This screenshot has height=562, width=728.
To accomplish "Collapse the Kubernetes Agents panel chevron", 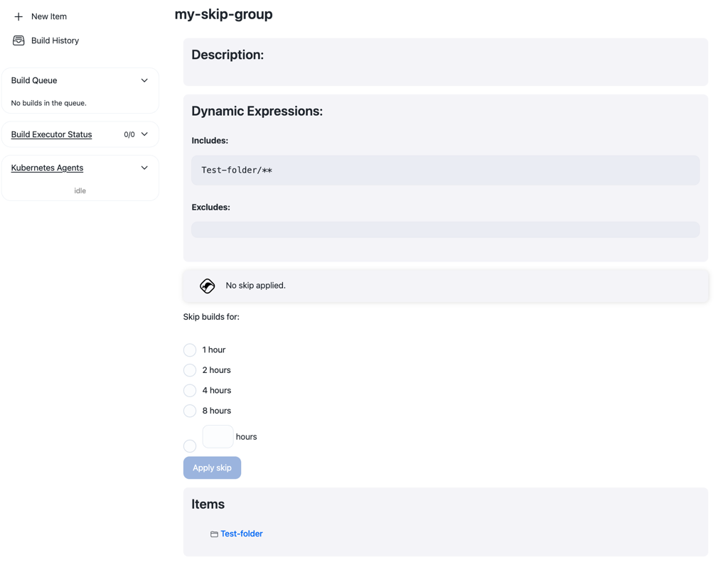I will click(144, 168).
